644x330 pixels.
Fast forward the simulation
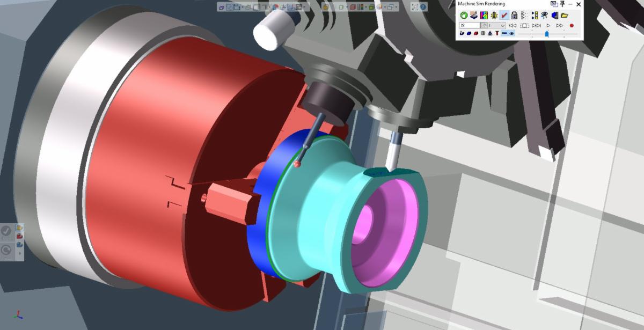pos(560,25)
